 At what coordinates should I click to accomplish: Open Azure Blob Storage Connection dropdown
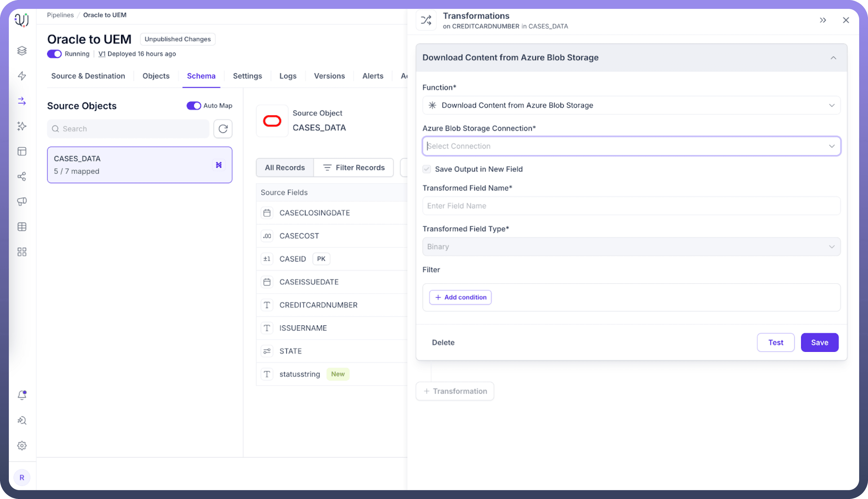[x=631, y=146]
